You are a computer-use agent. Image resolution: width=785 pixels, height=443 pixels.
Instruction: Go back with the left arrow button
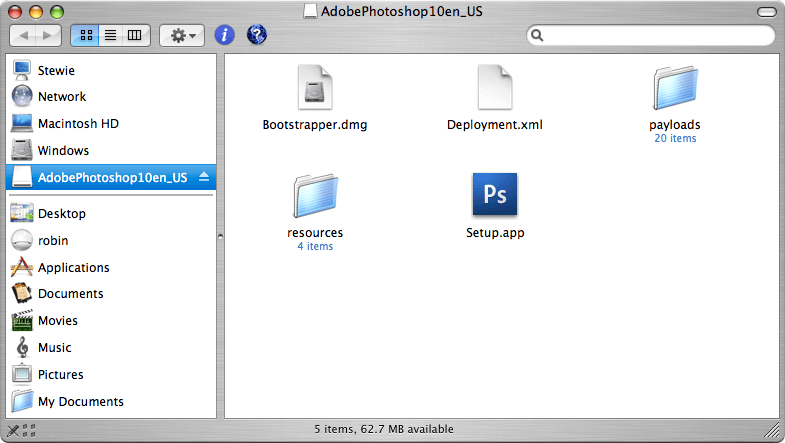click(x=23, y=35)
